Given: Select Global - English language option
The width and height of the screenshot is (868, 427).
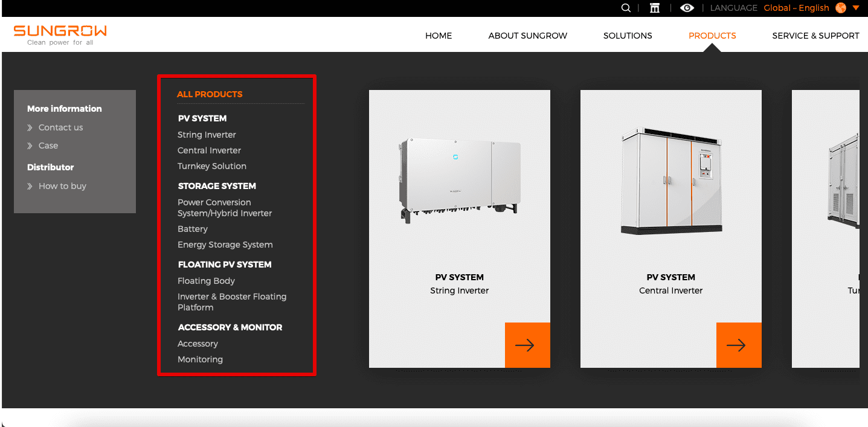Looking at the screenshot, I should tap(796, 8).
